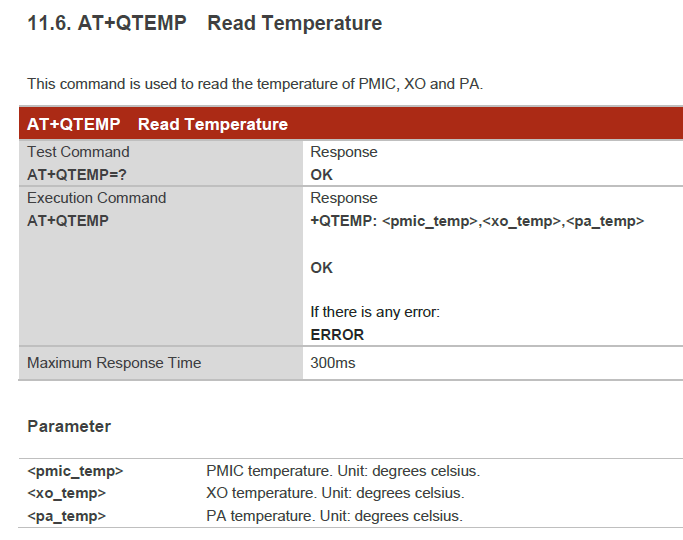This screenshot has width=683, height=540.
Task: Click the OK response under Test Command
Action: [322, 174]
